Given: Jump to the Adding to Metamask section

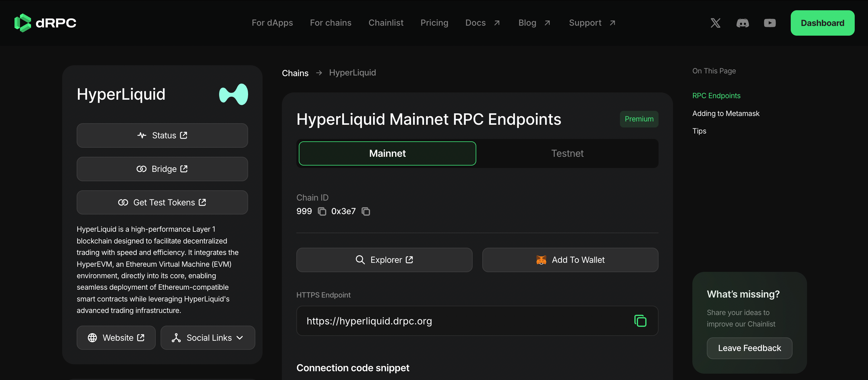Looking at the screenshot, I should coord(726,113).
